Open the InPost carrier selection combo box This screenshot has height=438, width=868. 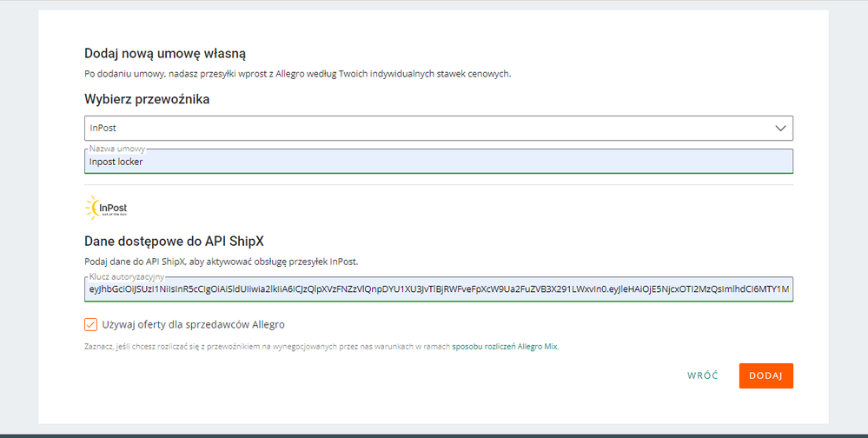point(438,128)
